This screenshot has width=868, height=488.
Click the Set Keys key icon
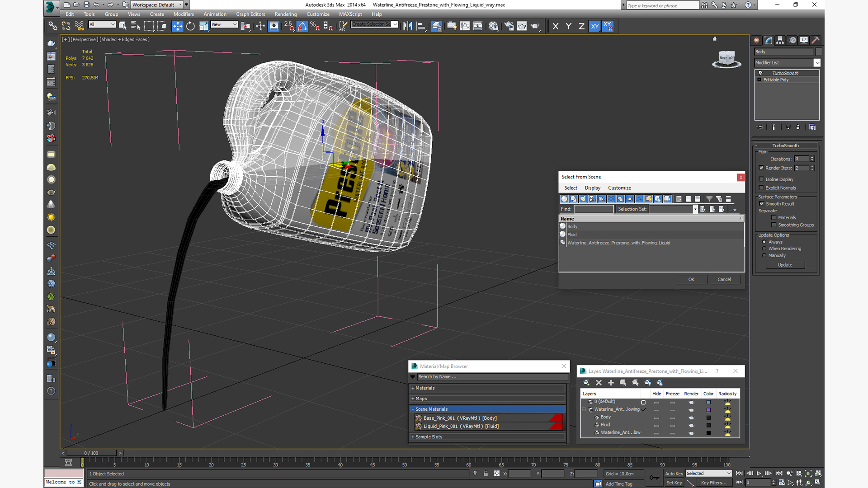(x=654, y=478)
